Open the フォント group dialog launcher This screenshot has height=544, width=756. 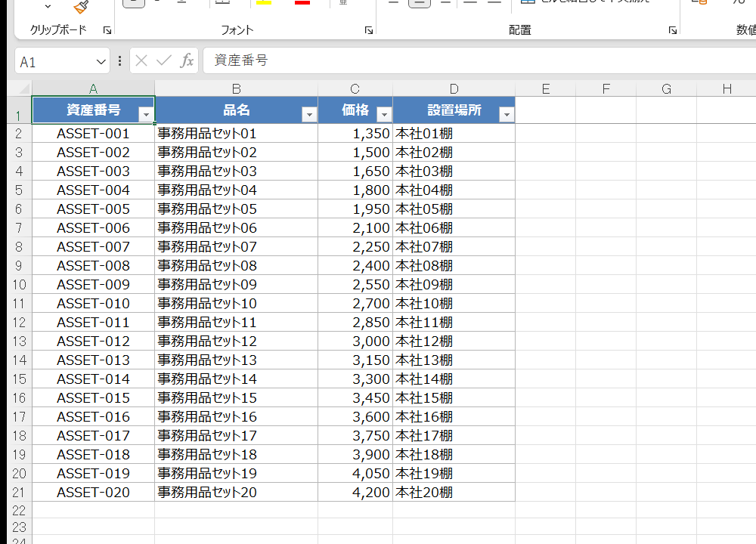click(369, 30)
